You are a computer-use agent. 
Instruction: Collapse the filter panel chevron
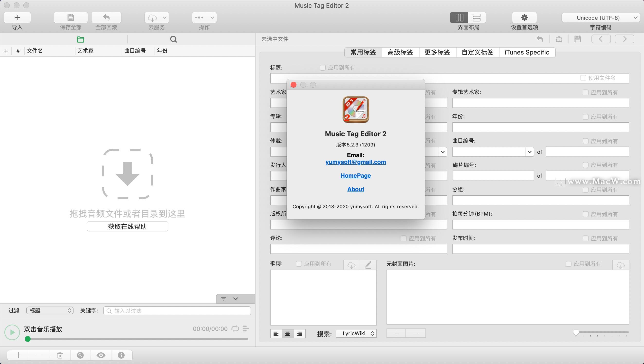coord(236,299)
